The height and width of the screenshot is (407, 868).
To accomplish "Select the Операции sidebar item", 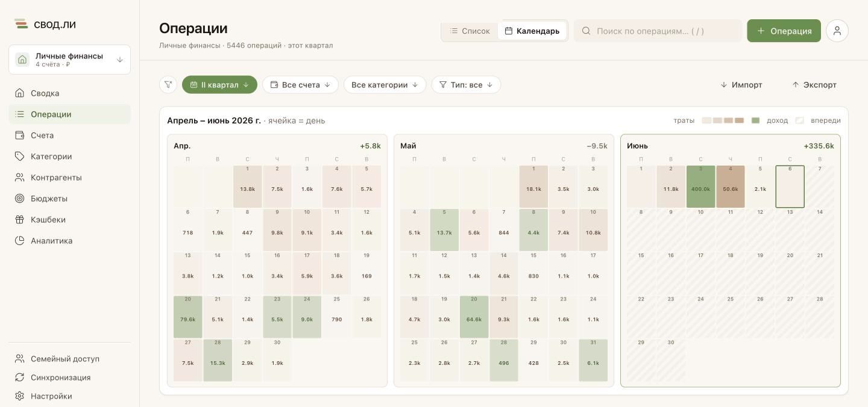I will click(69, 114).
